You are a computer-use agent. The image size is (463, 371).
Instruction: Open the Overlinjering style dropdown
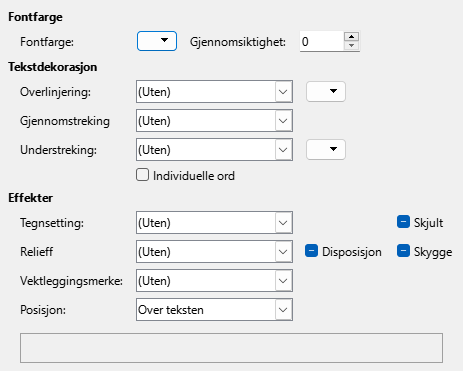214,92
